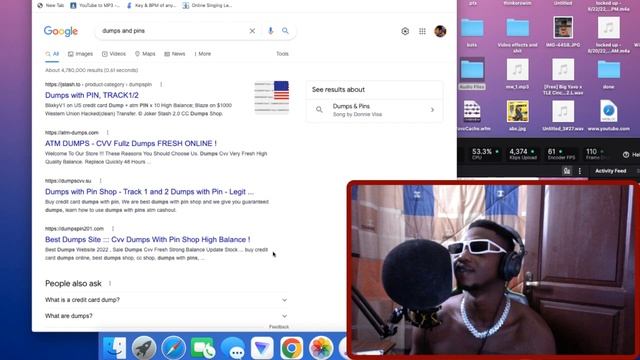Open Google search settings gear
The image size is (640, 360).
(x=405, y=31)
